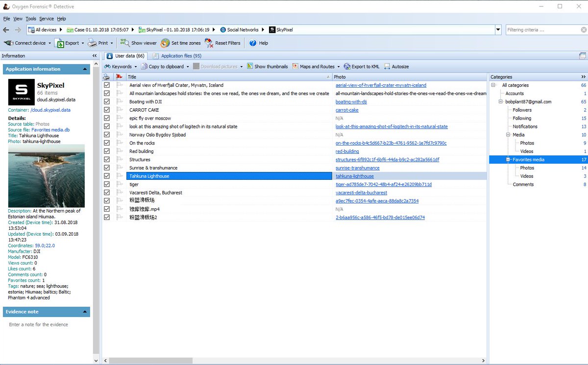Open the carrot-cake photo link

click(347, 110)
